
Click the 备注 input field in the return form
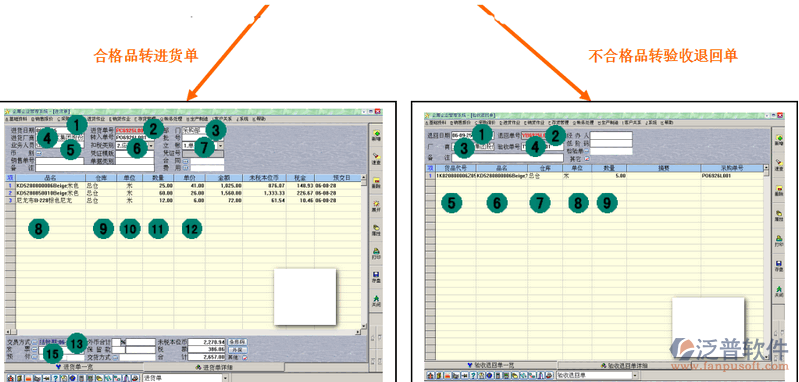[507, 158]
